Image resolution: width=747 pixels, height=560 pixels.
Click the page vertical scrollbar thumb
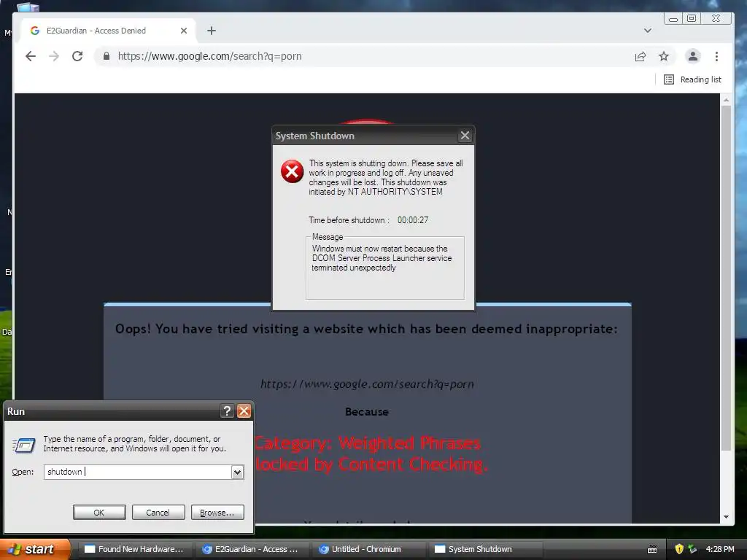pyautogui.click(x=726, y=278)
